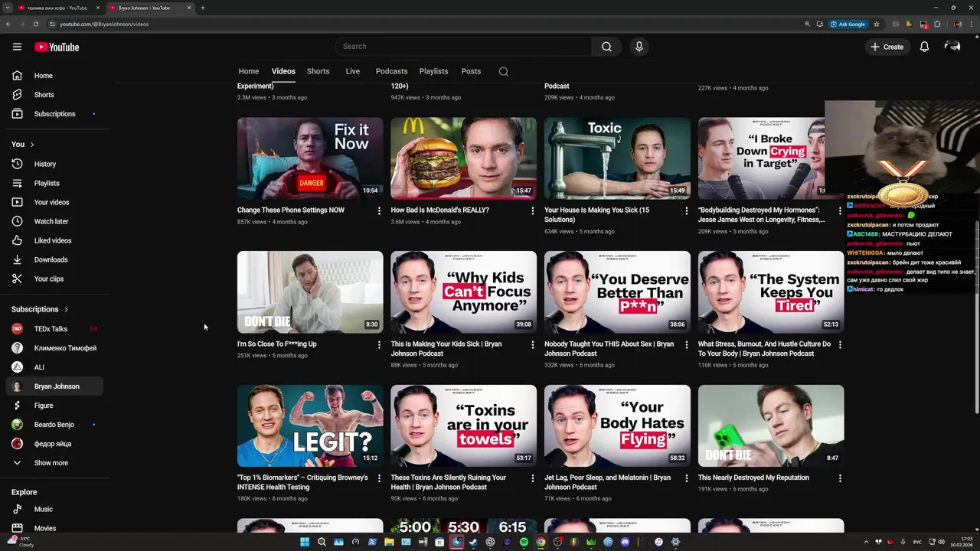
Task: Bookmark this page with star icon
Action: tap(877, 24)
